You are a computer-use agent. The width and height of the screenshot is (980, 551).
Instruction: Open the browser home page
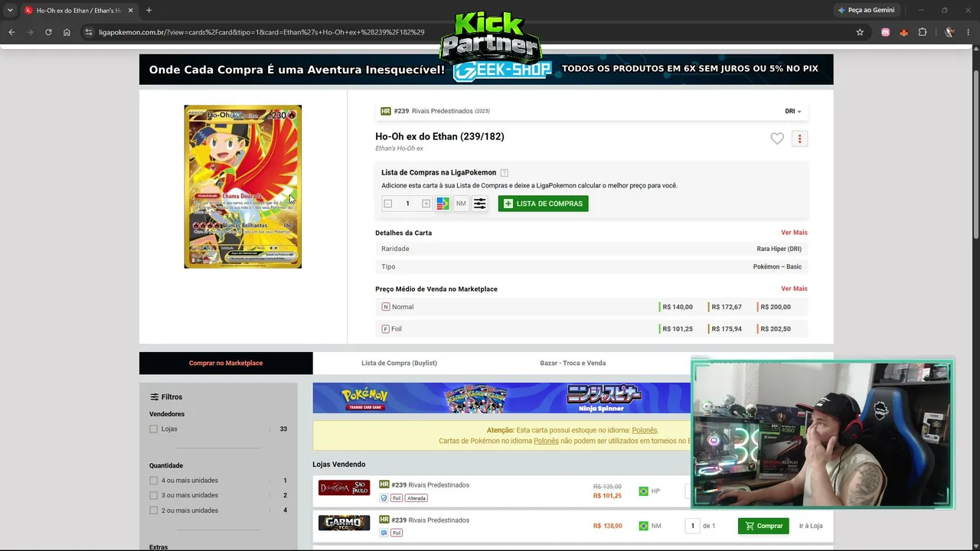[x=67, y=32]
